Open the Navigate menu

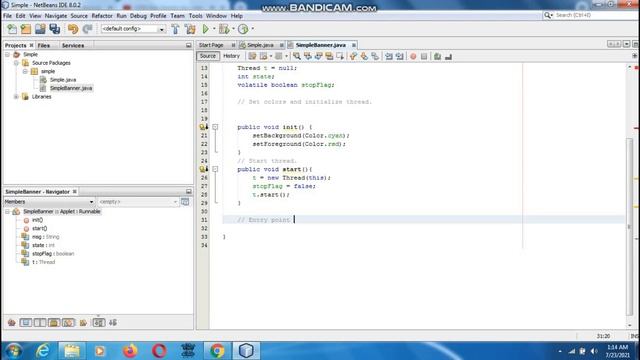[56, 16]
